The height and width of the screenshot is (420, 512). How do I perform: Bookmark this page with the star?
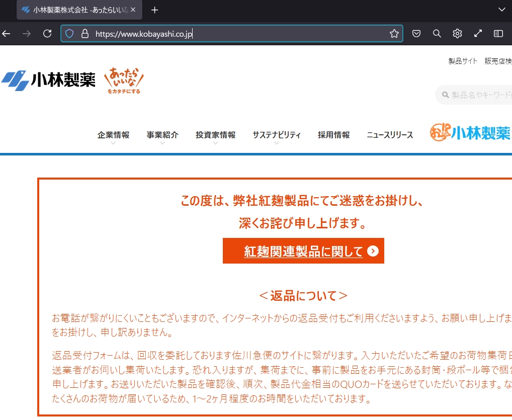click(394, 34)
